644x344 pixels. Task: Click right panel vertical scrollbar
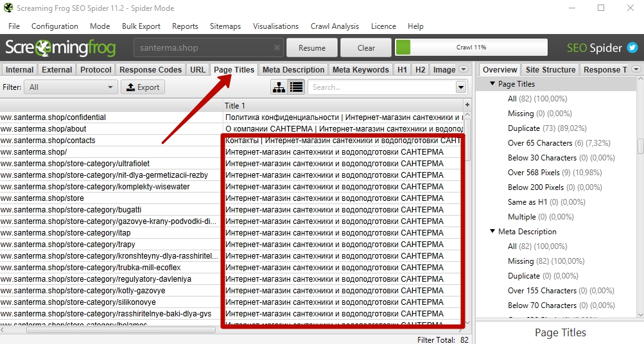click(x=640, y=146)
